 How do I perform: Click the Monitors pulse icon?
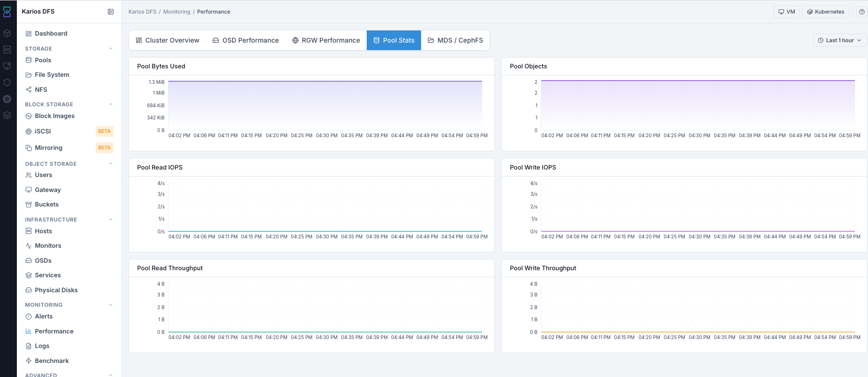click(29, 246)
